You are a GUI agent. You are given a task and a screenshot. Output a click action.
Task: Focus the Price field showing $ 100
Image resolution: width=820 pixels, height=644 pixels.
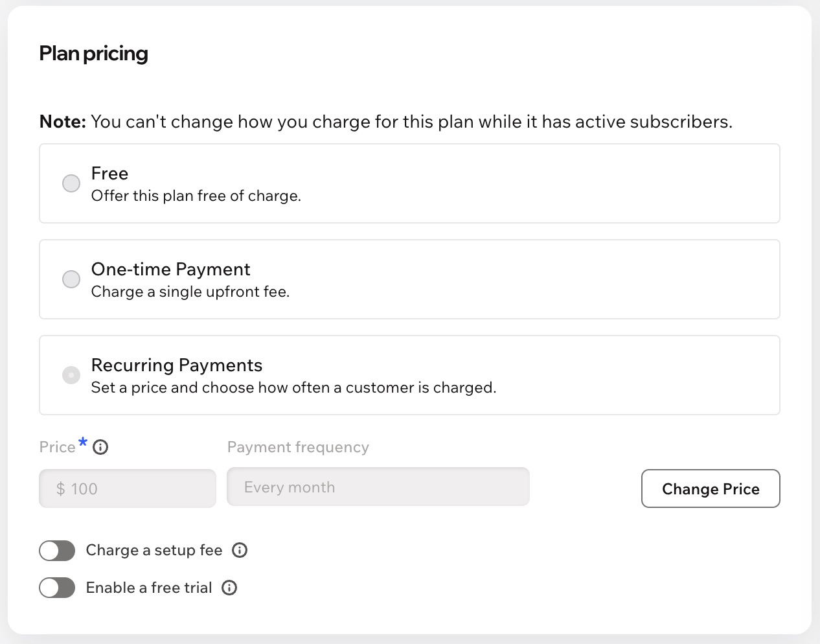128,489
